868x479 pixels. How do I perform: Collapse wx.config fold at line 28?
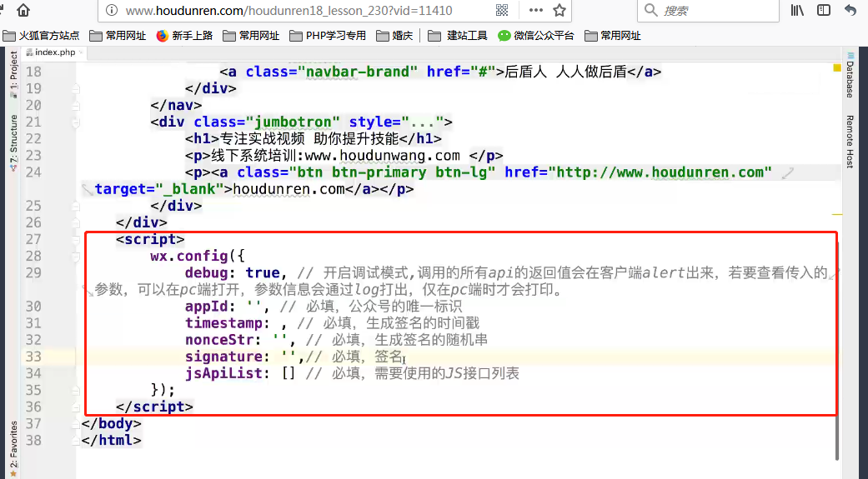(76, 256)
